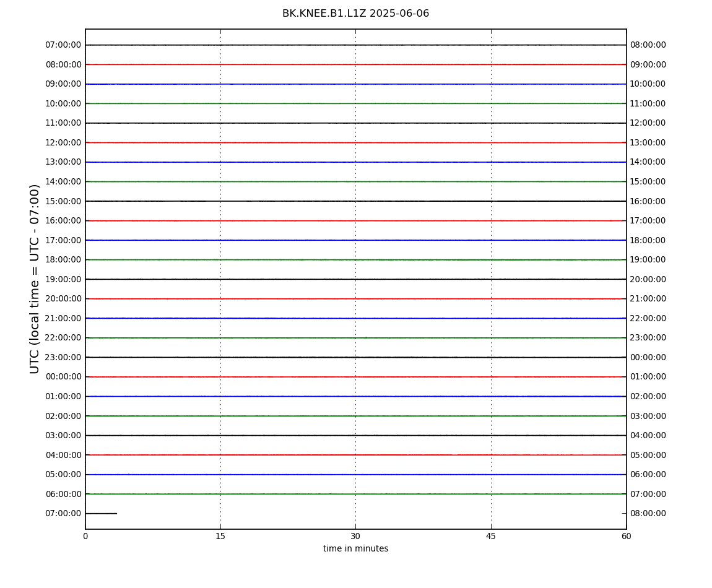The width and height of the screenshot is (712, 588).
Task: Click the right-axis end time 18:00:00
Action: coord(648,240)
